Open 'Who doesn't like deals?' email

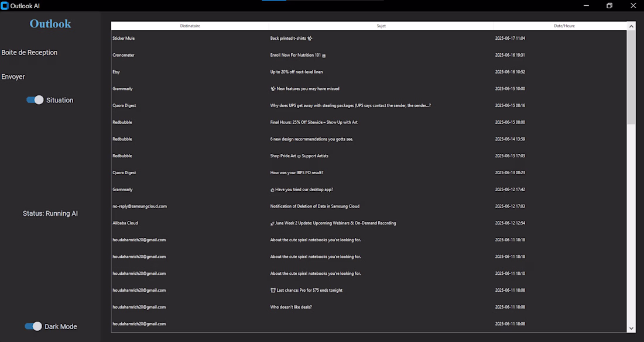291,307
